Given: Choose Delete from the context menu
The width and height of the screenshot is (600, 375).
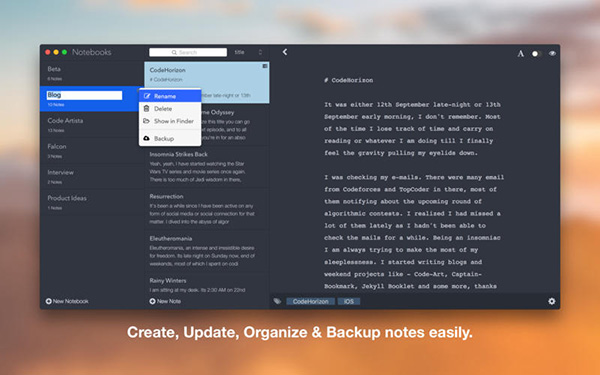Looking at the screenshot, I should (170, 109).
